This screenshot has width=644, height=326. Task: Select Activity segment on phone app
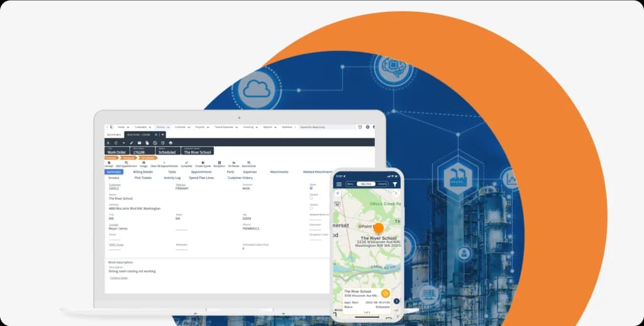click(382, 184)
